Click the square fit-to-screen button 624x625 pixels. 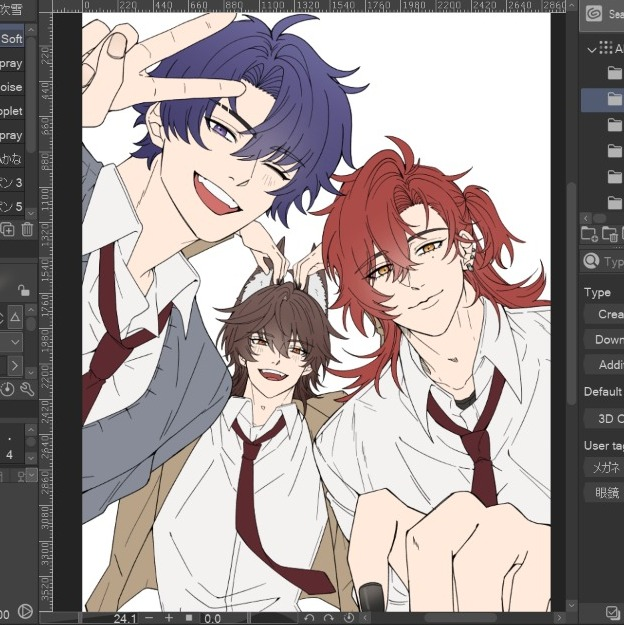pos(189,617)
